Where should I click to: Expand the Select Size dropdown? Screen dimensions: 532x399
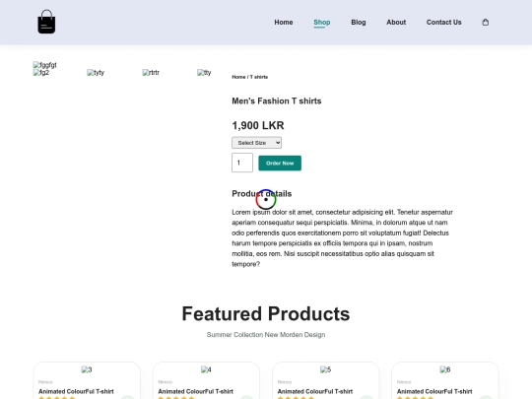pyautogui.click(x=256, y=143)
